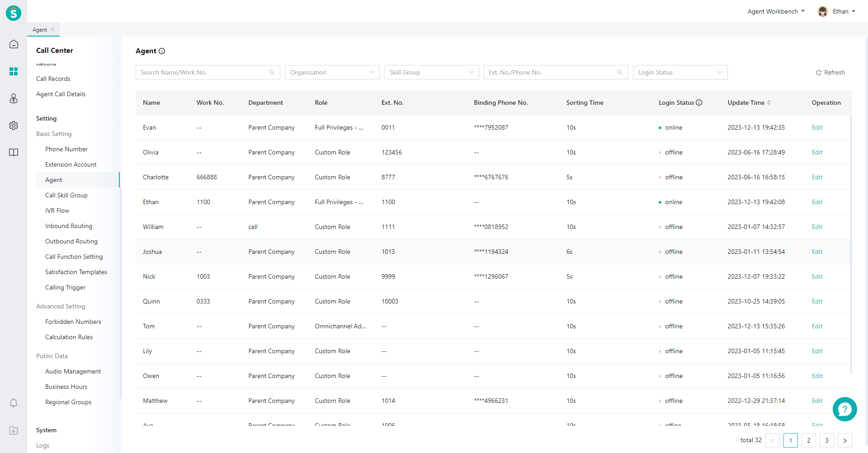Screen dimensions: 868x453
Task: Open Audio Management
Action: [x=73, y=371]
